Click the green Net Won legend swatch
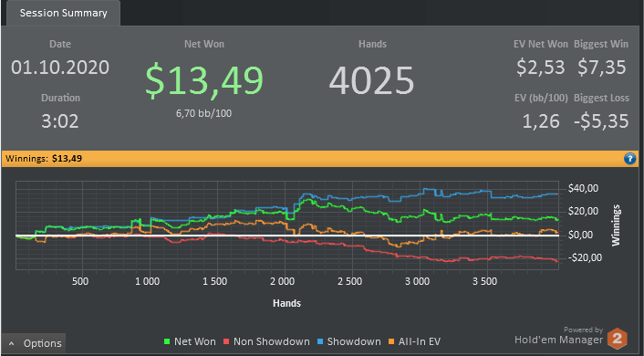 click(167, 341)
